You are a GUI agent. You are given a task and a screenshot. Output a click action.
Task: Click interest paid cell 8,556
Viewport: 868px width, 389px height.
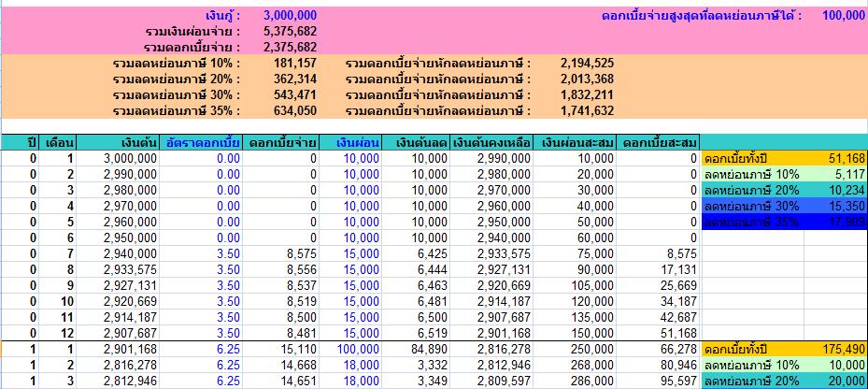coord(280,270)
